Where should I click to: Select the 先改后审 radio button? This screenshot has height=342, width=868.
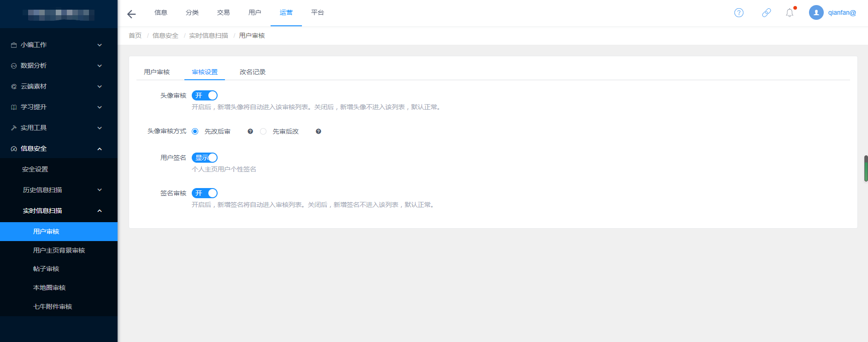click(195, 131)
